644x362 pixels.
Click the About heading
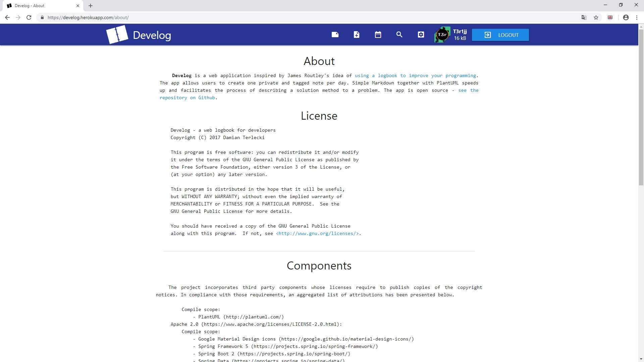[319, 61]
